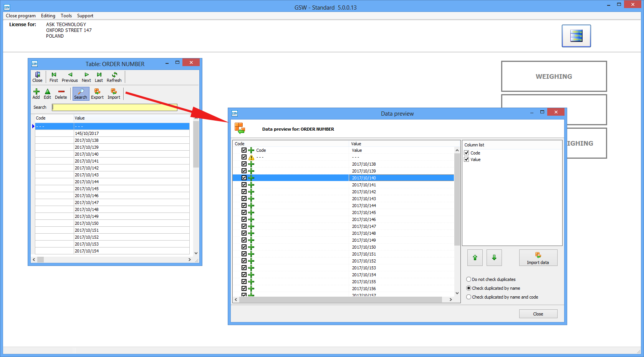Uncheck the Code column checkbox

[467, 153]
